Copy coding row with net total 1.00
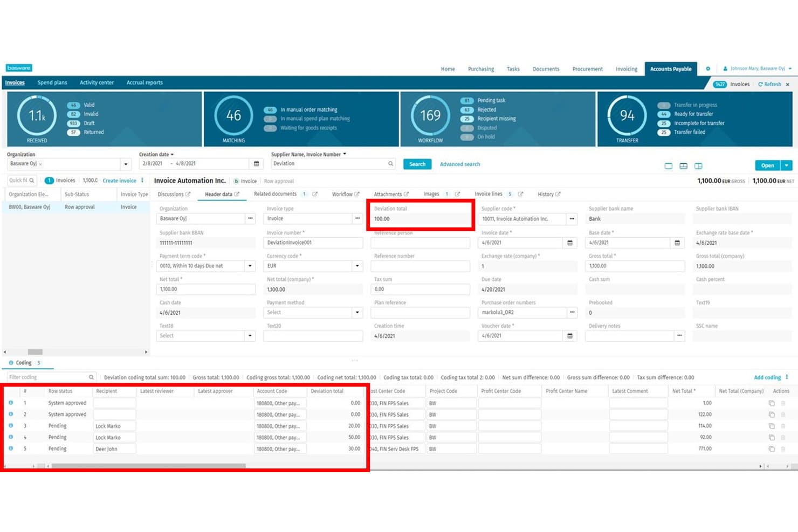Screen dimensions: 798x532 pos(772,403)
